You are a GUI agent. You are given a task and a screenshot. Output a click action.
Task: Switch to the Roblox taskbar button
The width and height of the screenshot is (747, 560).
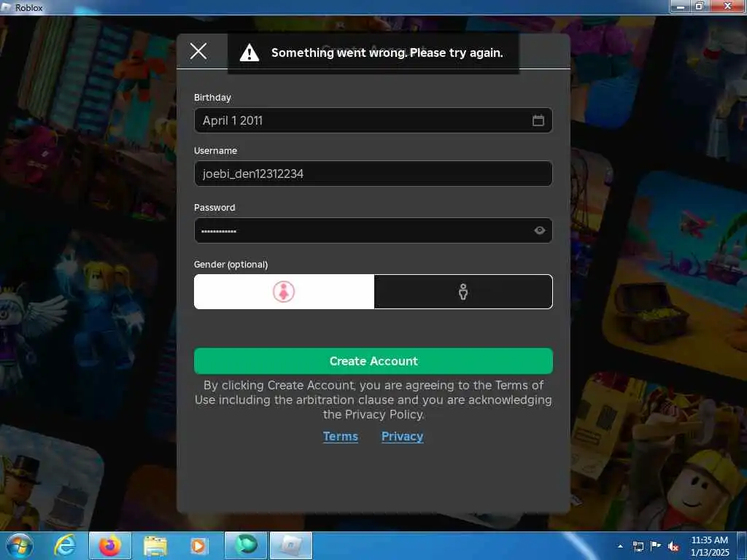point(291,545)
